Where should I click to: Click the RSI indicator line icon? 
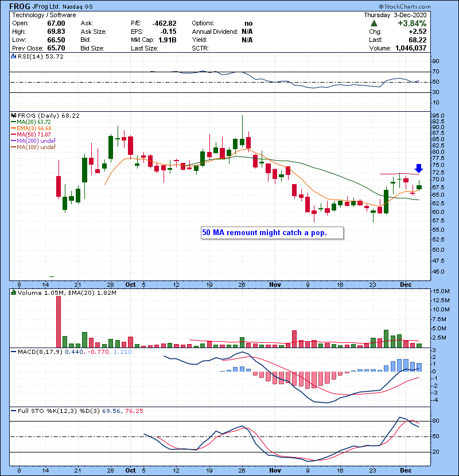(x=14, y=56)
